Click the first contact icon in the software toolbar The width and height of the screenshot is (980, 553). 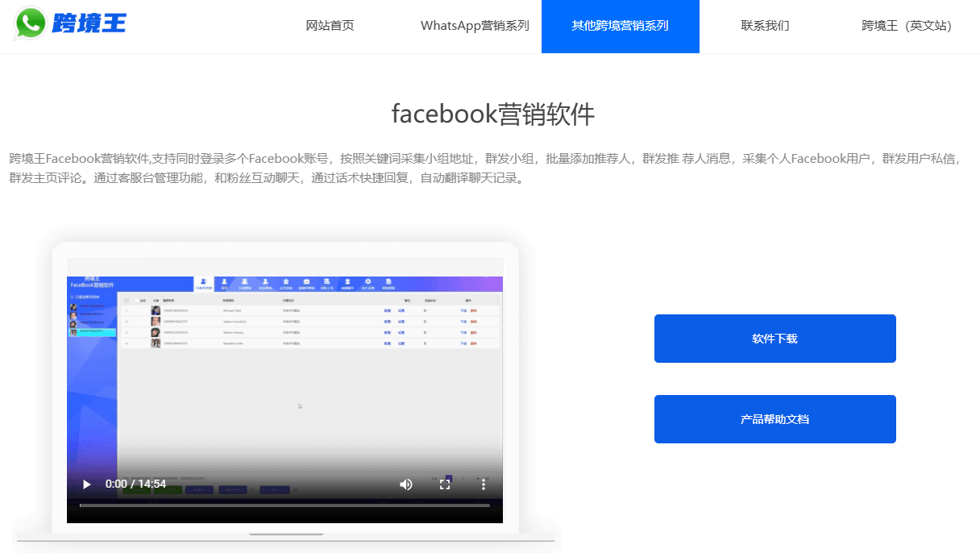tap(203, 282)
